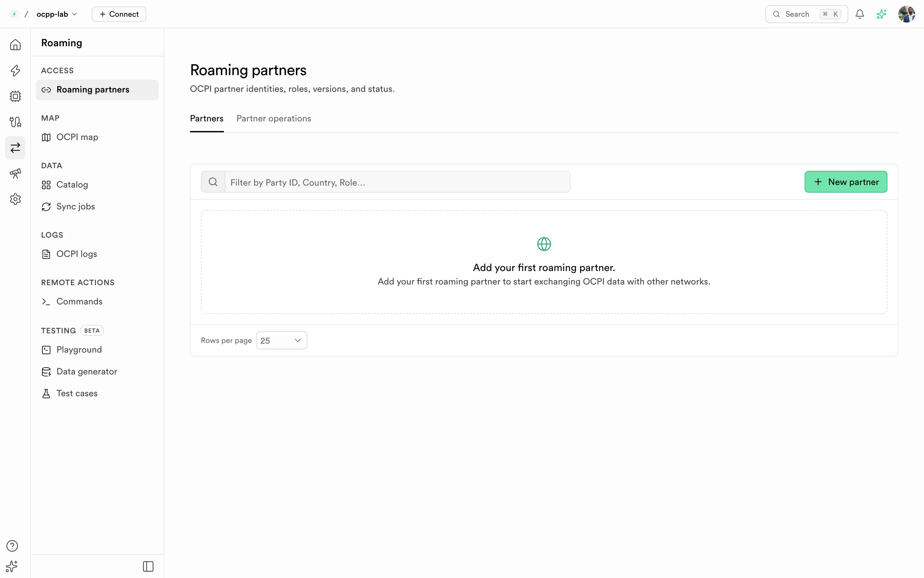Click the magnifier icon in the filter bar

(213, 182)
